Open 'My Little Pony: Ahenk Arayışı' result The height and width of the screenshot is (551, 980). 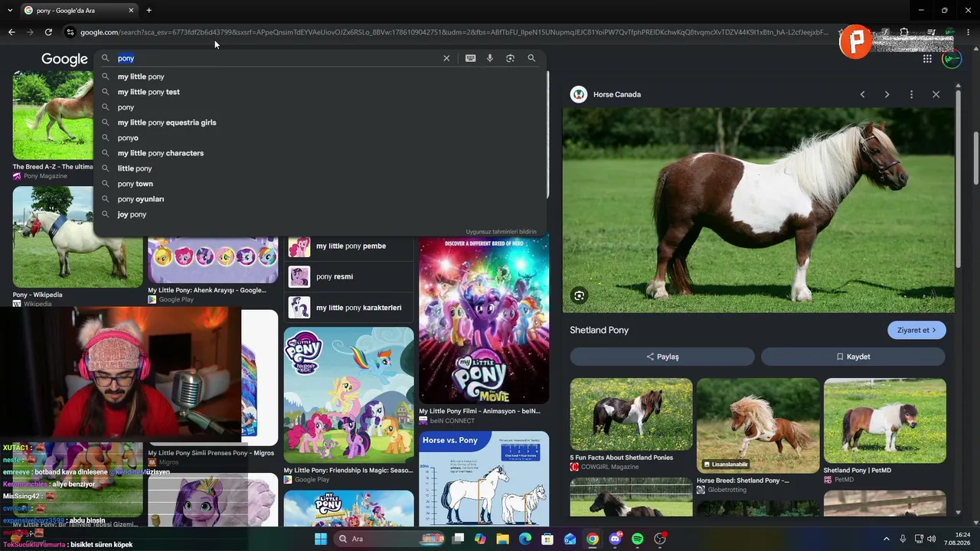point(213,260)
